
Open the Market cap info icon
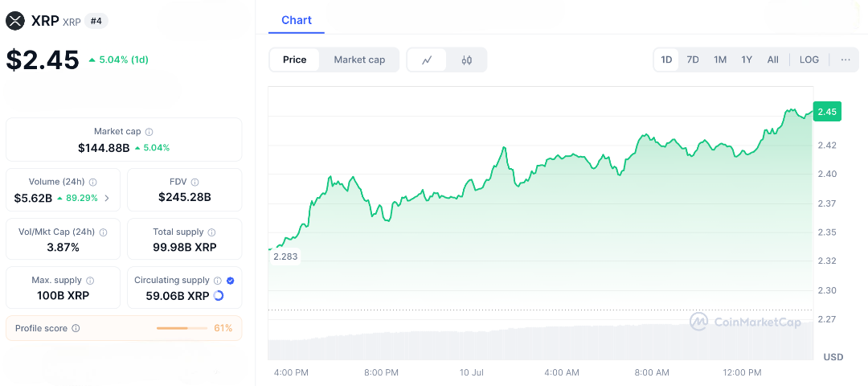coord(149,132)
